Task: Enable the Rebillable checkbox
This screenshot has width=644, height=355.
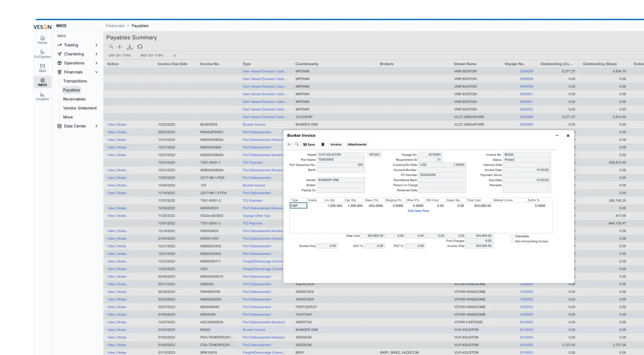Action: 513,236
